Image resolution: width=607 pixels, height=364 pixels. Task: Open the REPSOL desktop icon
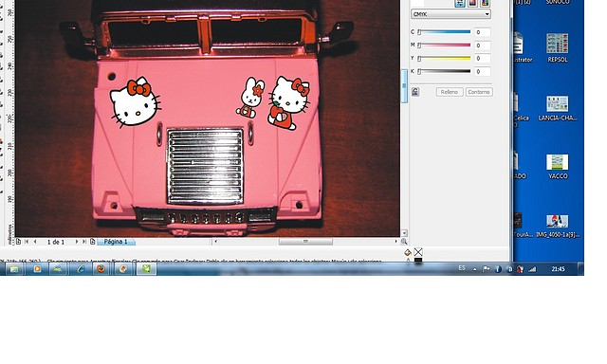pos(558,48)
